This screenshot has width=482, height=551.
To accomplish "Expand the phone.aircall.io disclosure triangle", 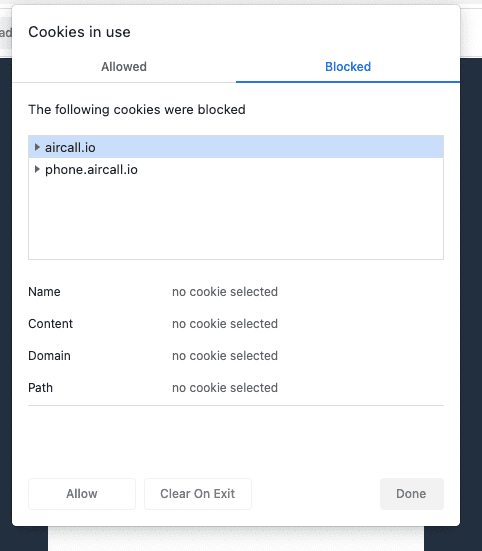I will [x=37, y=169].
